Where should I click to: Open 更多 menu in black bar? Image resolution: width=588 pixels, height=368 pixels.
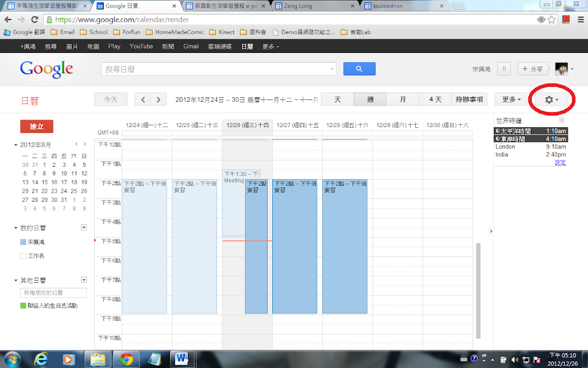pyautogui.click(x=270, y=47)
